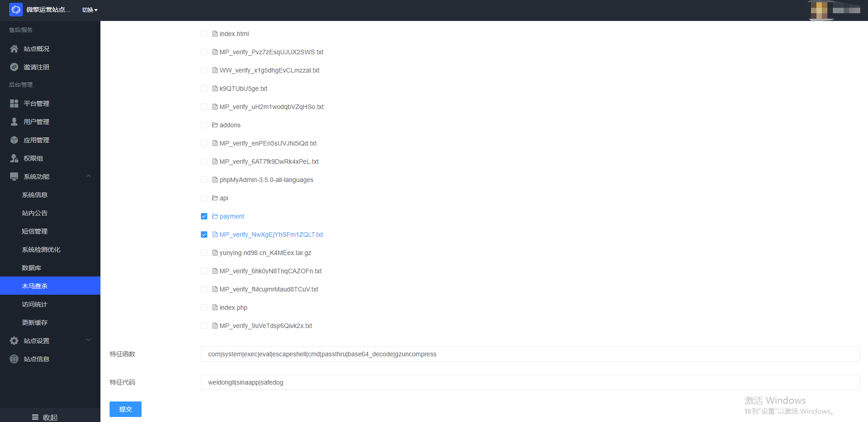Screen dimensions: 868x422
Task: Click the monitor icon beside 系统功能
Action: pos(14,177)
